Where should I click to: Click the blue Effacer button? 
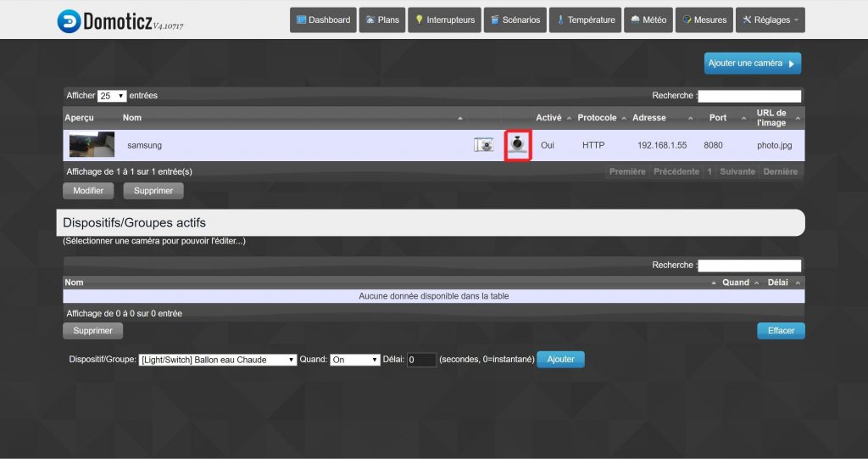click(780, 331)
